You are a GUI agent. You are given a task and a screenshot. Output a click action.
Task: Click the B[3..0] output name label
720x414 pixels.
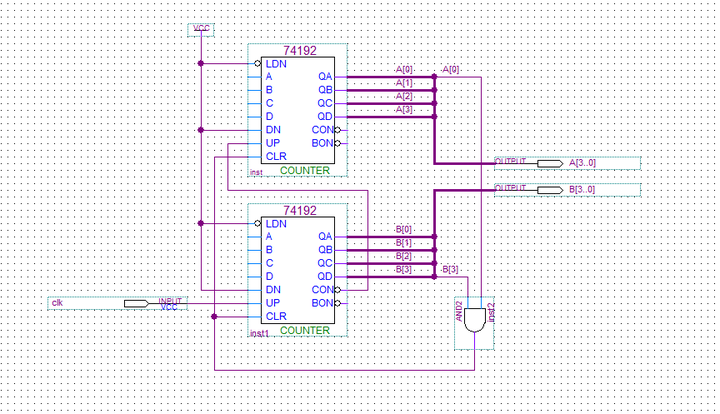click(x=582, y=189)
